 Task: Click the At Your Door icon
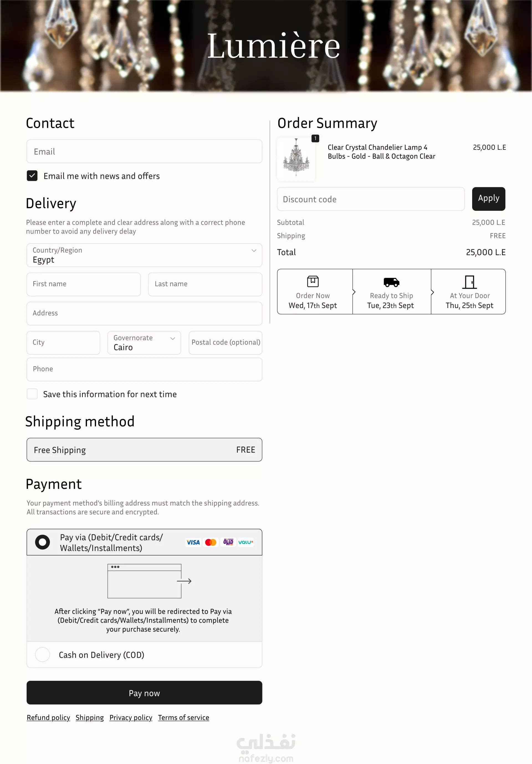pyautogui.click(x=469, y=282)
